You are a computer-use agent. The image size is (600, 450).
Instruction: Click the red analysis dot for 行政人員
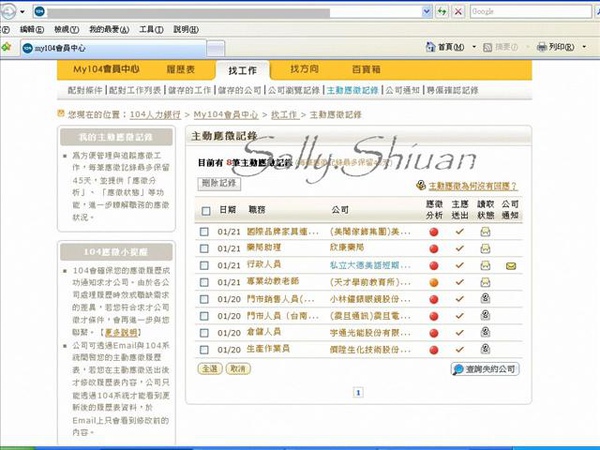pos(434,266)
